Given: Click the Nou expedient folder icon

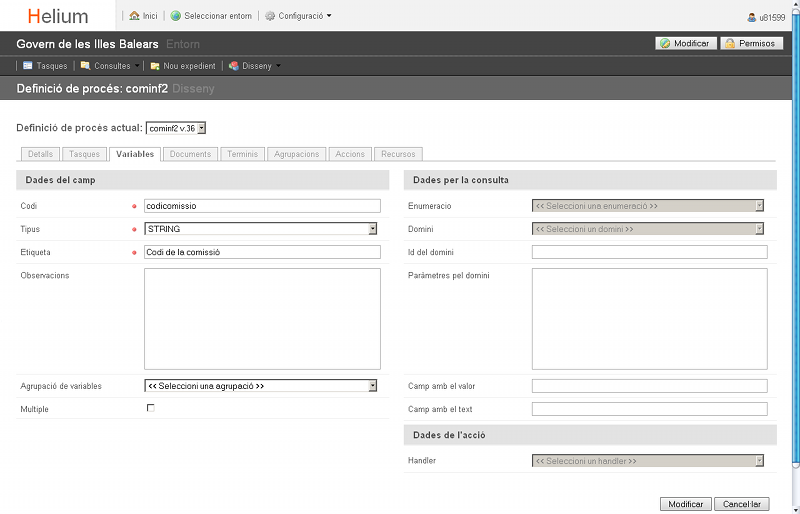Looking at the screenshot, I should [155, 66].
